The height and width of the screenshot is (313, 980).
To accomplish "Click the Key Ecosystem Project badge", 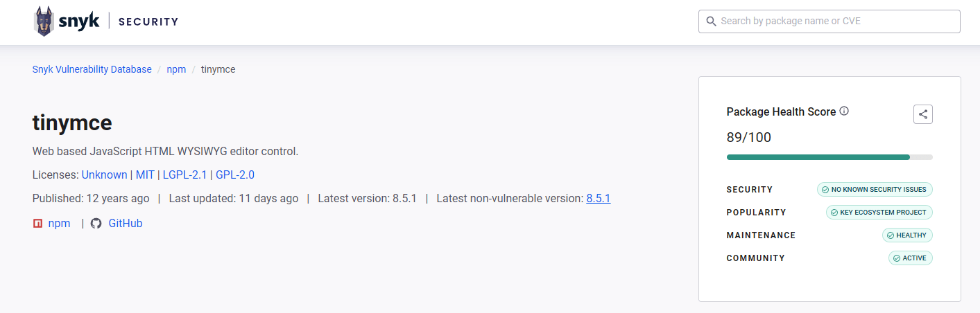I will (x=879, y=212).
